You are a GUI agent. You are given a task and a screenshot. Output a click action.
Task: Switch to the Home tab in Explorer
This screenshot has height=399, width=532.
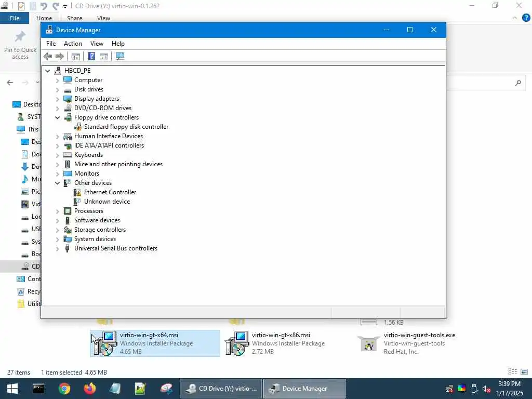click(x=44, y=18)
